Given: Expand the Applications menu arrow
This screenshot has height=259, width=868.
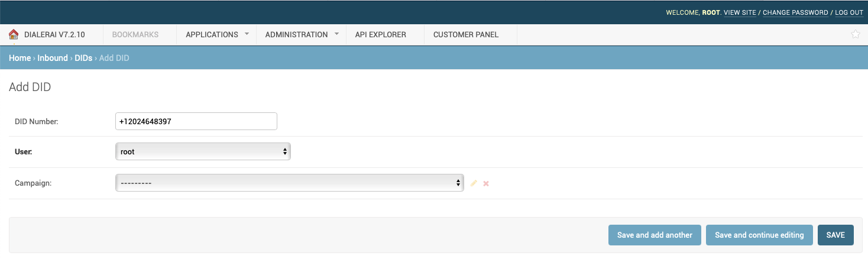Looking at the screenshot, I should pyautogui.click(x=247, y=34).
